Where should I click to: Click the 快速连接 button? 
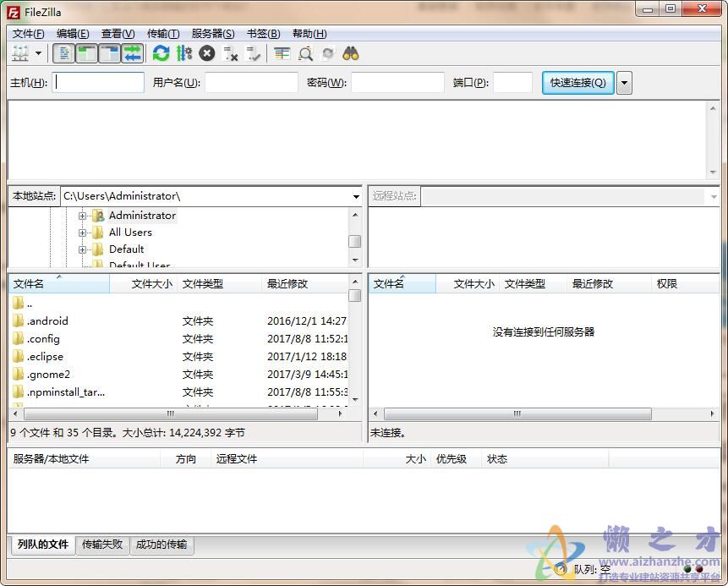click(577, 82)
